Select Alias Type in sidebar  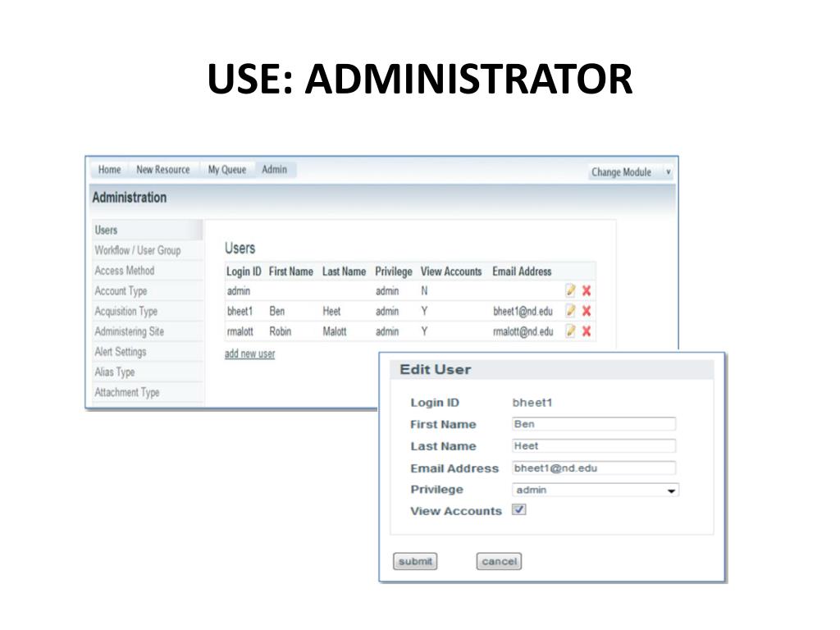point(148,372)
